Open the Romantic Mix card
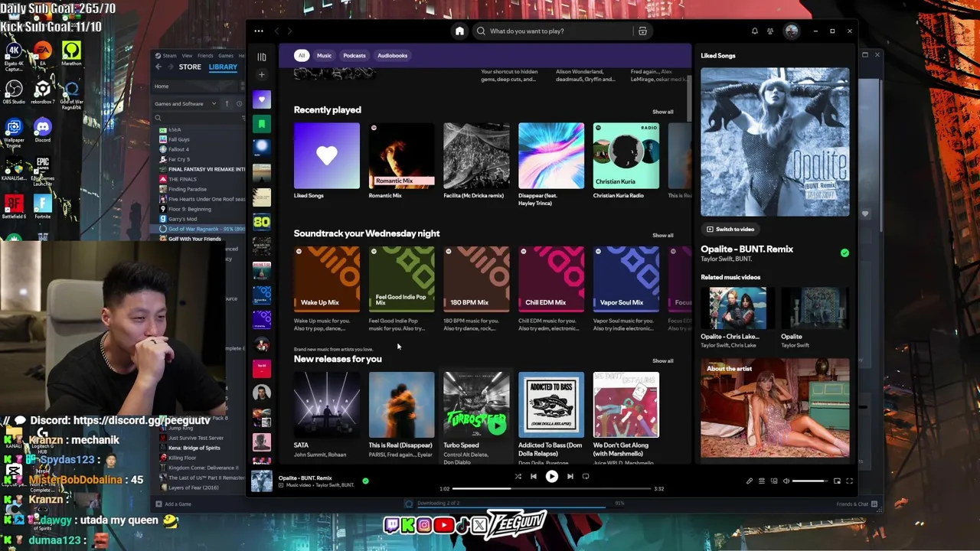The image size is (980, 551). (x=401, y=161)
